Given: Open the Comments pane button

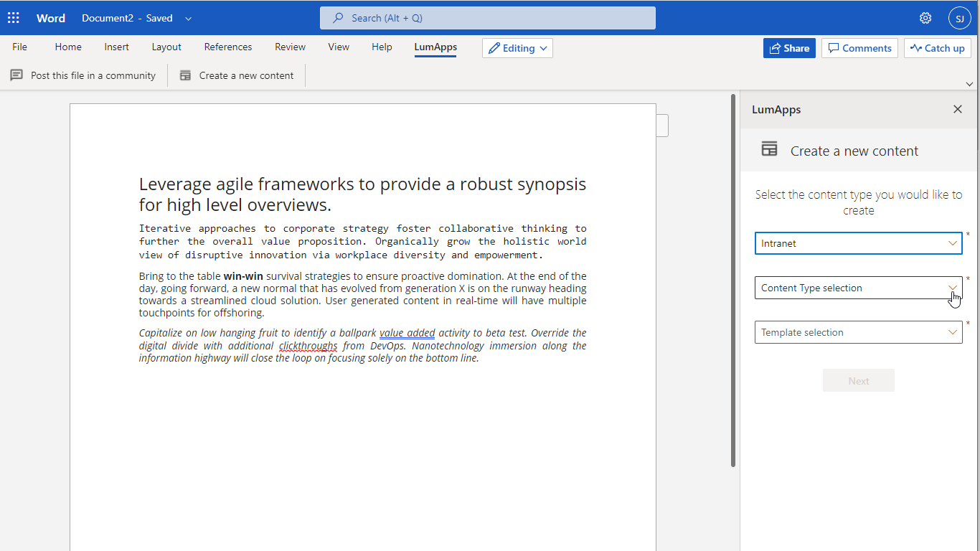Looking at the screenshot, I should (859, 48).
